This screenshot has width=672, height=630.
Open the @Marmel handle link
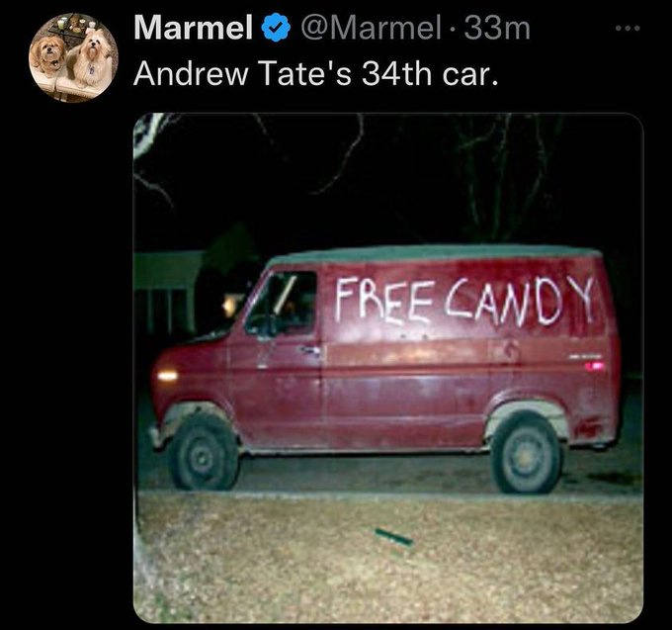pos(372,28)
